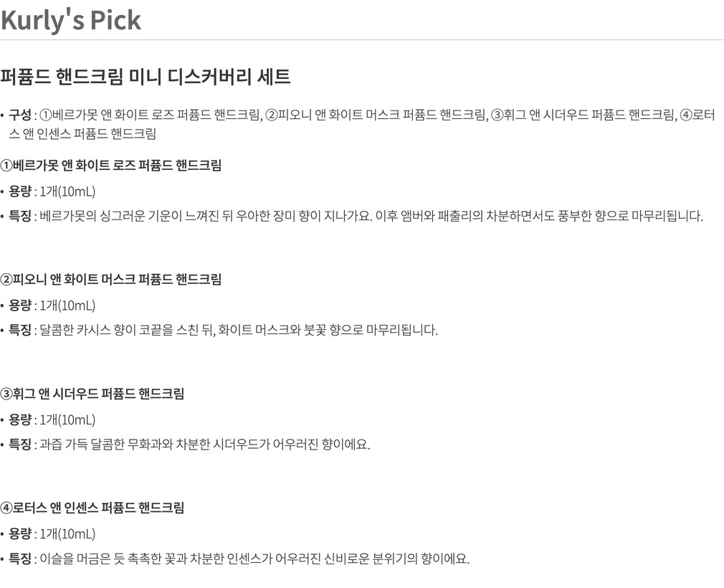Click the ①베르가못 앤 화이트 로즈 퍼퓸드 핸드크림 heading
This screenshot has height=588, width=724.
(111, 166)
